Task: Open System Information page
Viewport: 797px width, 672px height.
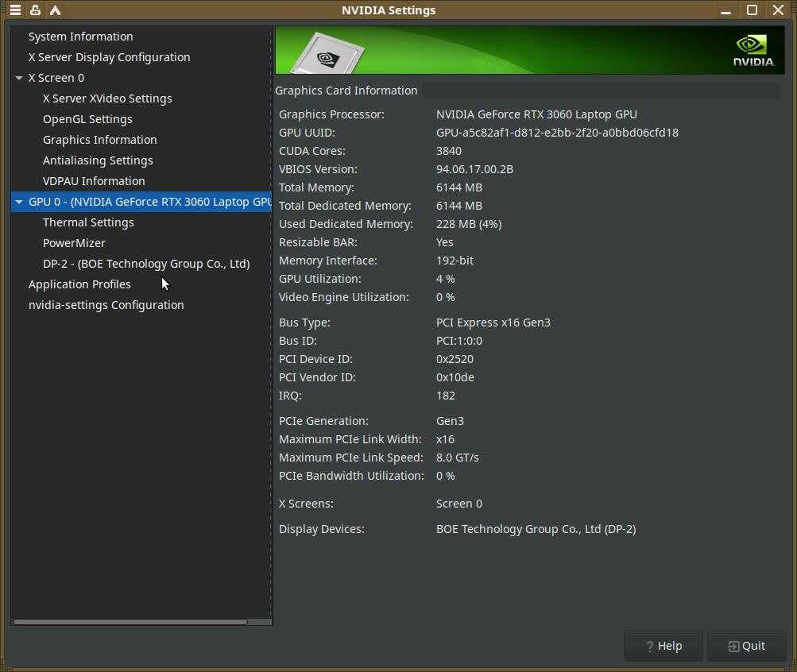Action: point(81,37)
